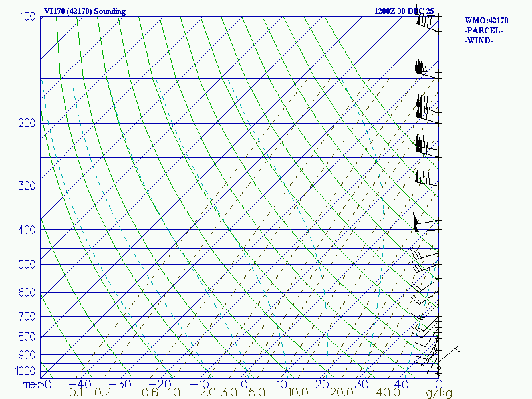This screenshot has height=399, width=532.
Task: Select the -30 temperature axis label
Action: pyautogui.click(x=120, y=384)
